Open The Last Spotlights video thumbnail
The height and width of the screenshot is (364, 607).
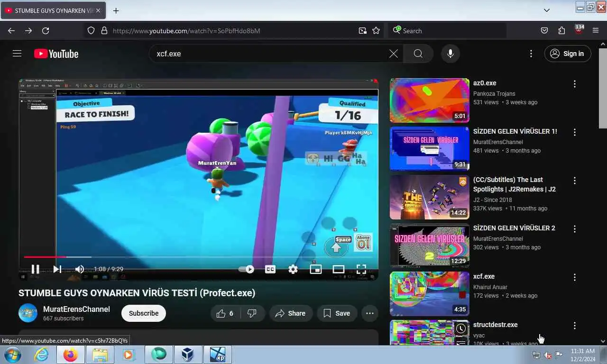(430, 197)
